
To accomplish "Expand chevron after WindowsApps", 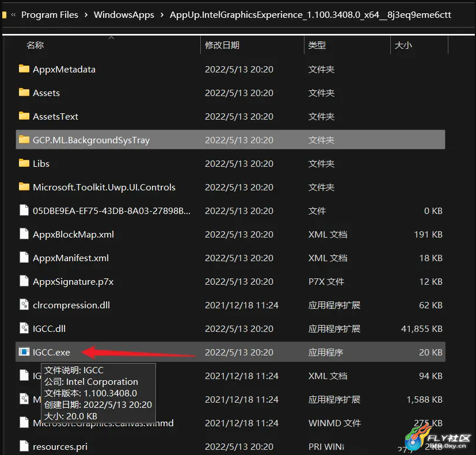I will (162, 14).
